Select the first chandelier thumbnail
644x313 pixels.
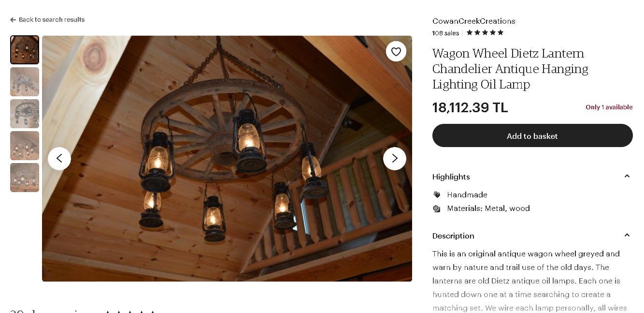point(25,50)
